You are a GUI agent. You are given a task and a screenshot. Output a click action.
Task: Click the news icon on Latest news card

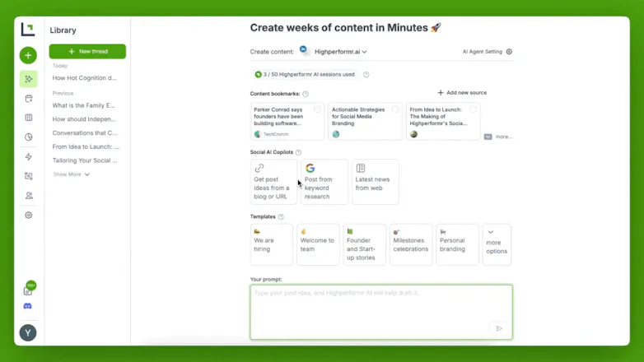(x=361, y=168)
